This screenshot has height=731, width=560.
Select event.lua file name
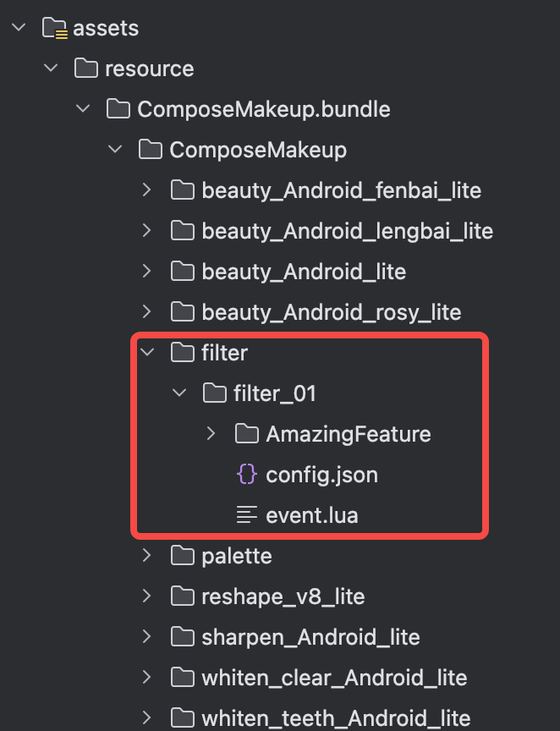click(311, 515)
